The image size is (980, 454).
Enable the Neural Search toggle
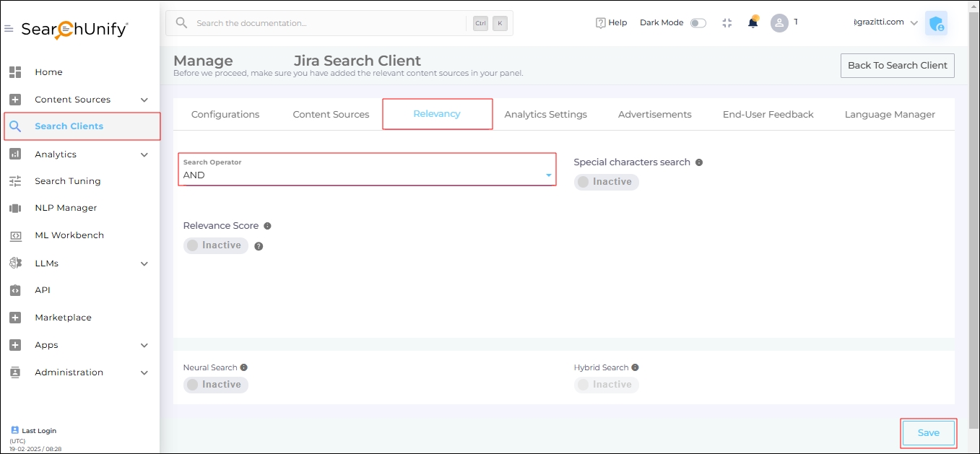[x=215, y=385]
